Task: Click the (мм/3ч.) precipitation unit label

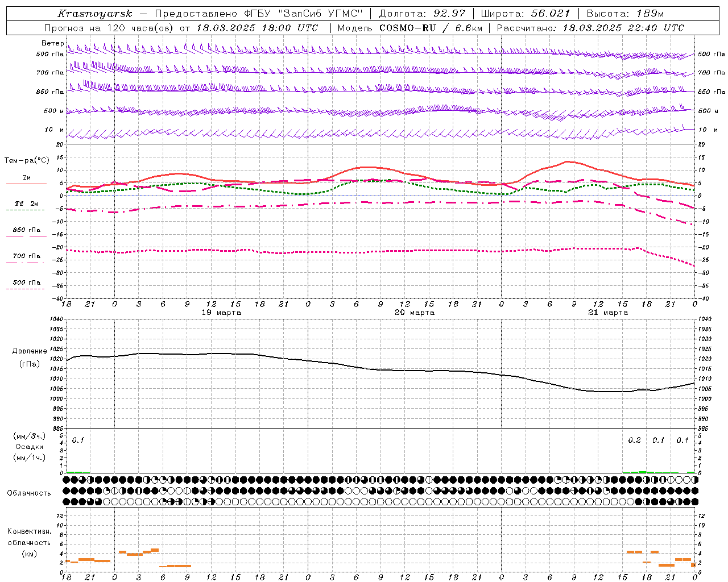Action: 30,436
